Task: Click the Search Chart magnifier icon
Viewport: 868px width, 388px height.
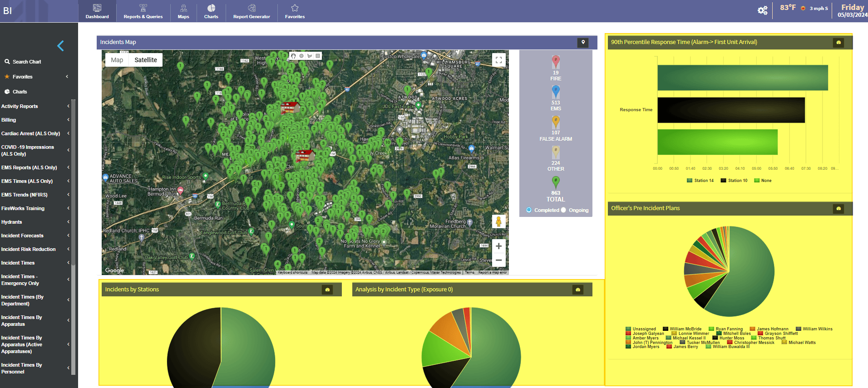Action: (x=7, y=61)
